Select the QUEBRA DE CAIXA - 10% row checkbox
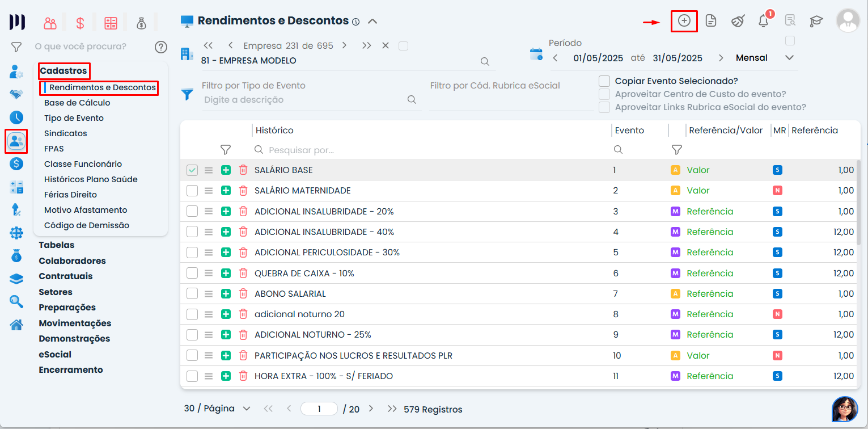 coord(192,273)
